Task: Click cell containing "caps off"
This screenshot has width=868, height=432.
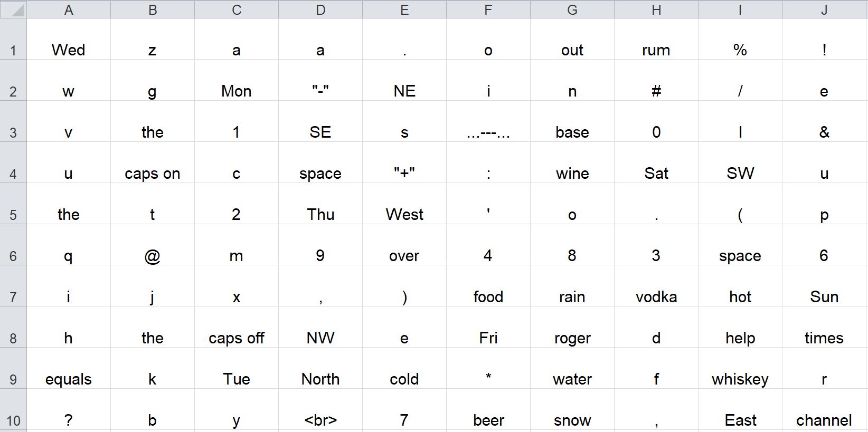Action: [237, 327]
